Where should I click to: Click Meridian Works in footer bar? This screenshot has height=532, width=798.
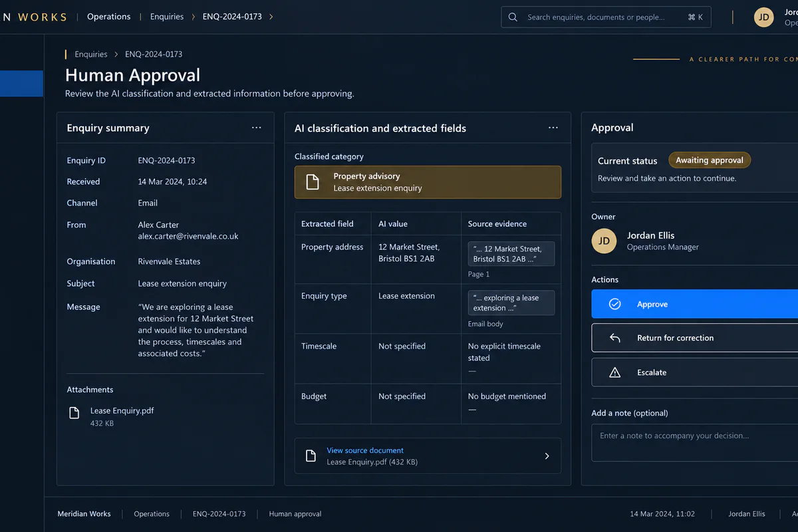(84, 514)
